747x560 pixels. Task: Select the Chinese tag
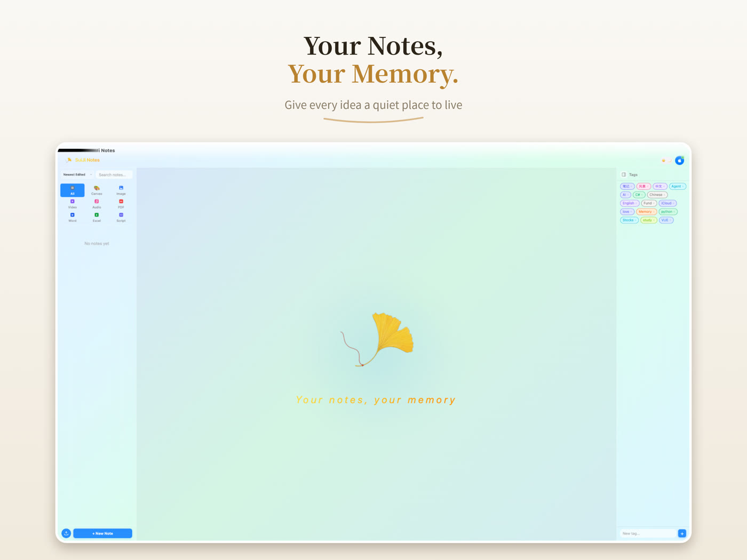pyautogui.click(x=657, y=195)
